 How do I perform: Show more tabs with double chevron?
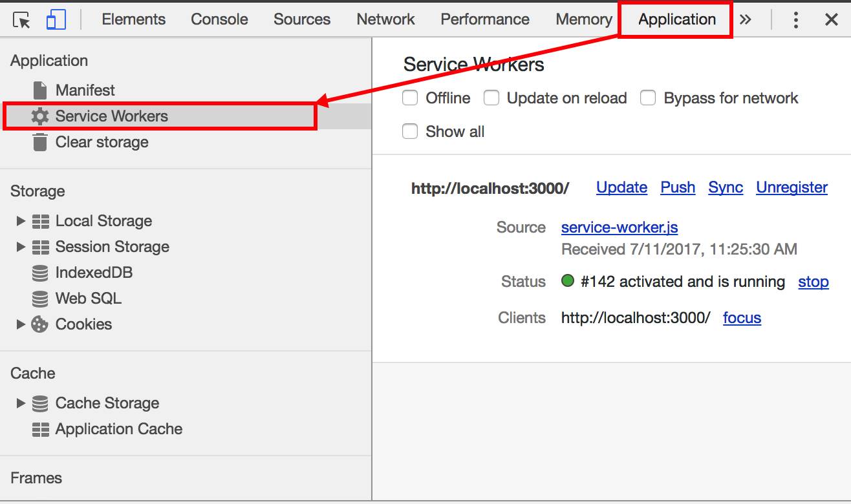point(746,20)
